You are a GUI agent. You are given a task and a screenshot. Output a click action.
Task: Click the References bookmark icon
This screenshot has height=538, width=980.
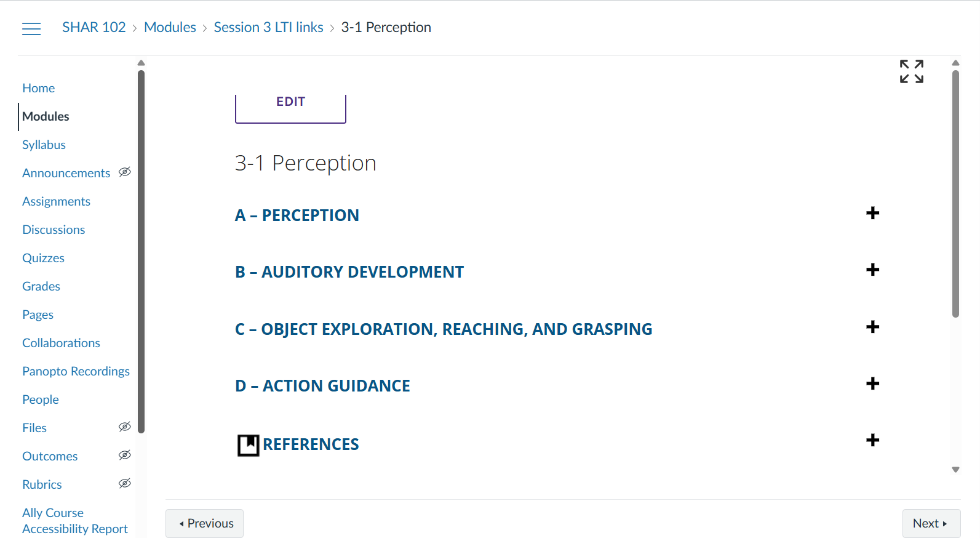tap(248, 444)
